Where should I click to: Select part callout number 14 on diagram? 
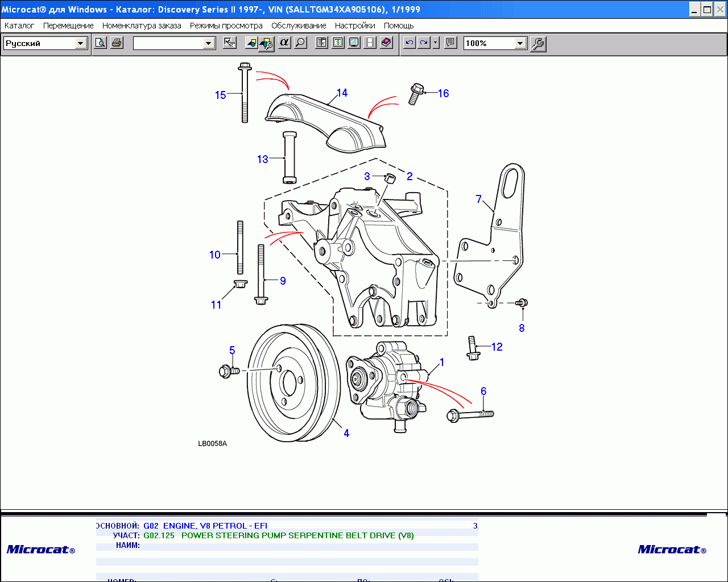tap(342, 93)
